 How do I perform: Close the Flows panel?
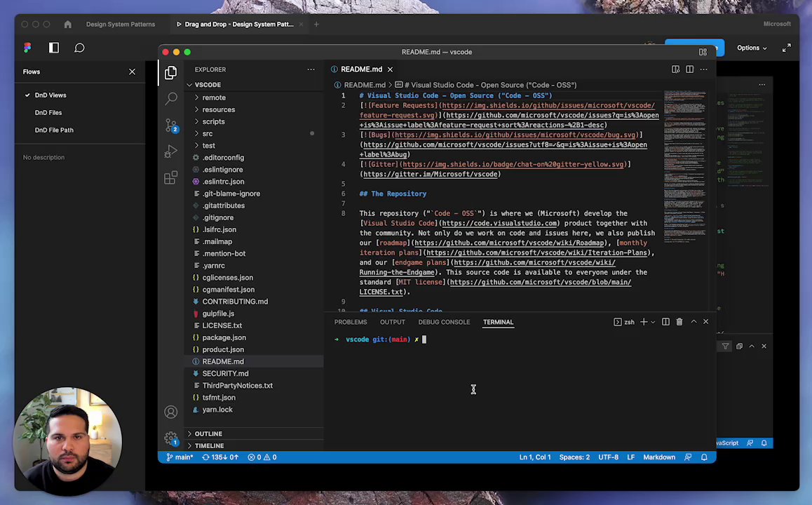coord(132,72)
